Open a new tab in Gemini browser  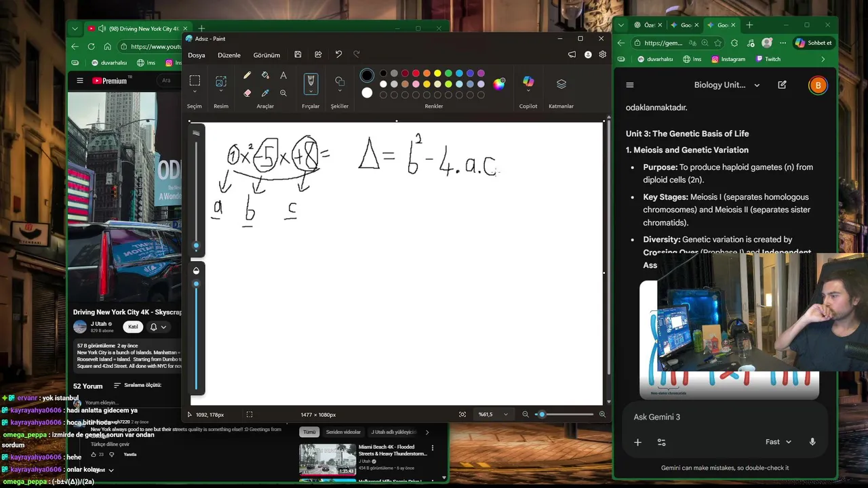pos(749,25)
